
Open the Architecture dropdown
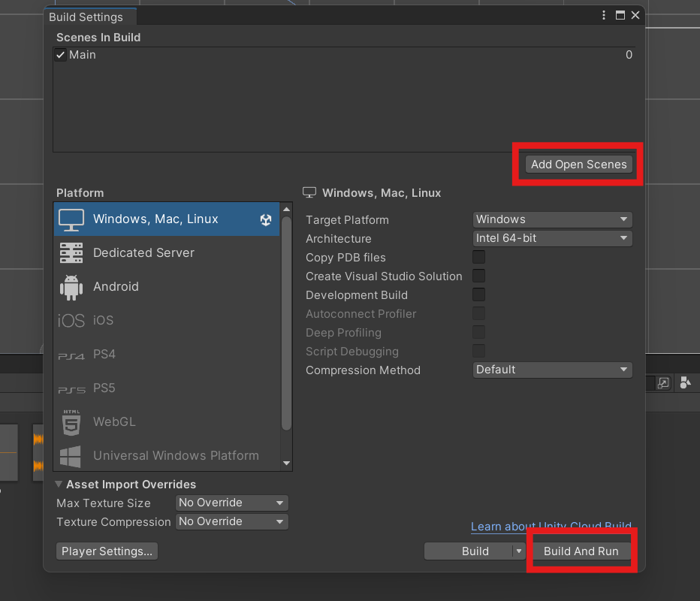(552, 238)
